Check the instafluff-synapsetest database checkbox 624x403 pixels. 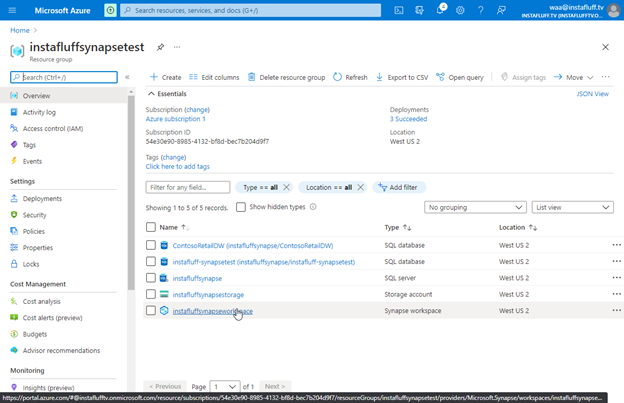pyautogui.click(x=151, y=261)
